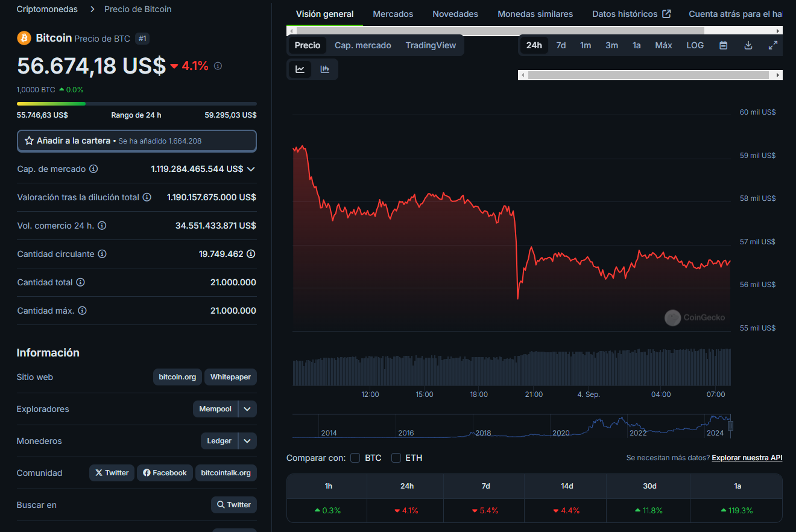Select the 1a chart range
The height and width of the screenshot is (532, 796).
(x=636, y=45)
